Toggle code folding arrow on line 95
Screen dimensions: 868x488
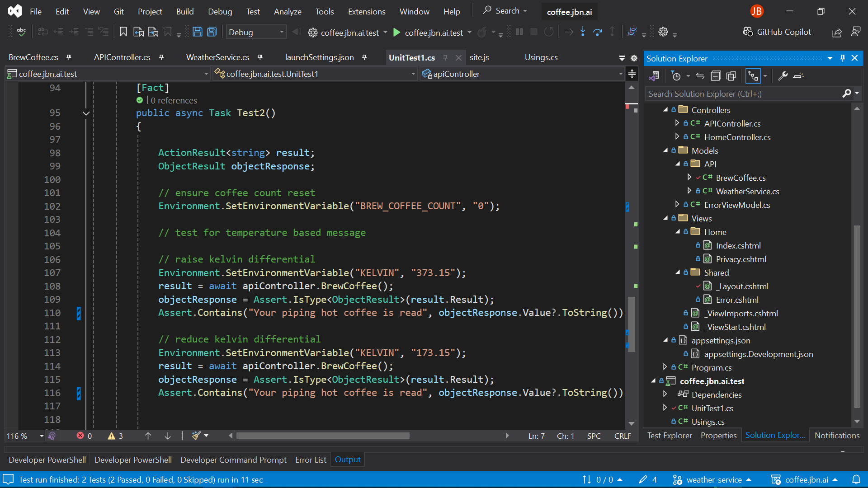coord(86,113)
